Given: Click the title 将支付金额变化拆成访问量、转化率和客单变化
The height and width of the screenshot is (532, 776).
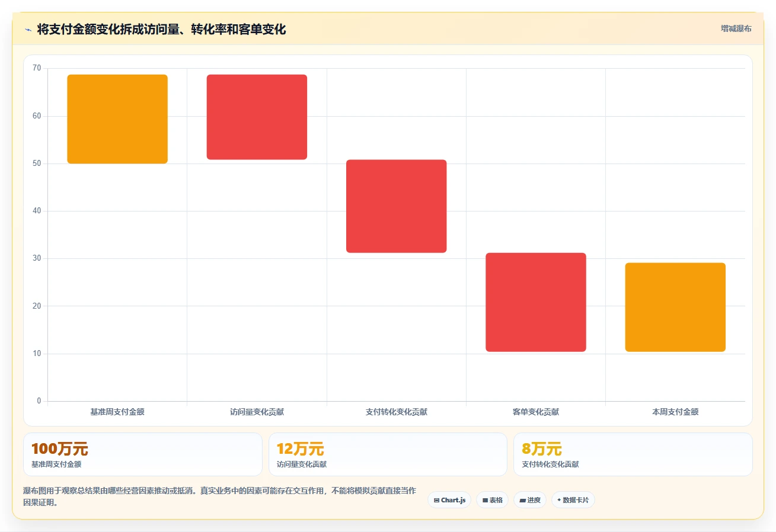Looking at the screenshot, I should tap(161, 30).
